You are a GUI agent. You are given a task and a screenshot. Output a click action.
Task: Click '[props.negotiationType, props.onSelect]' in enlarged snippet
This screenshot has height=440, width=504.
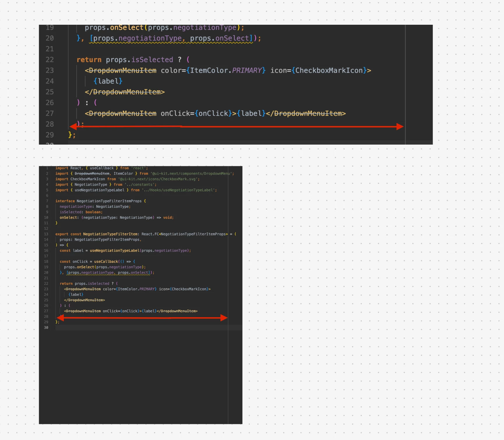click(171, 38)
